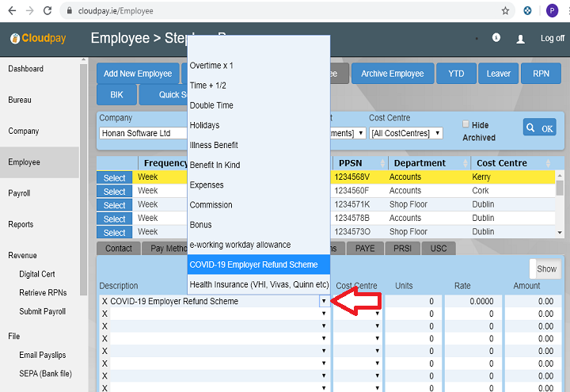This screenshot has width=570, height=392.
Task: Click the browser back arrow
Action: (10, 11)
